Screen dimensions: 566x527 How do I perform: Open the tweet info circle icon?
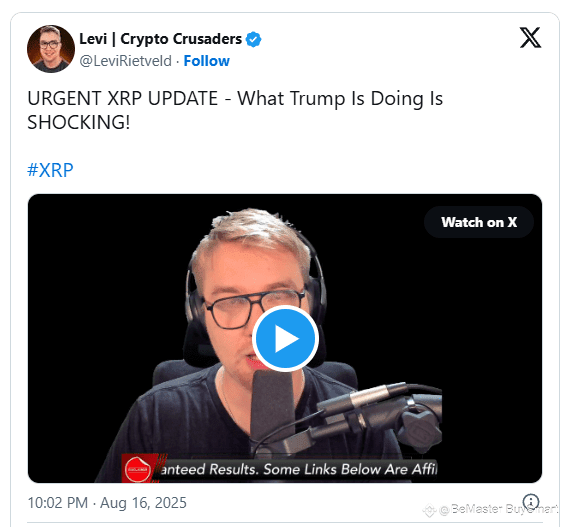(531, 501)
